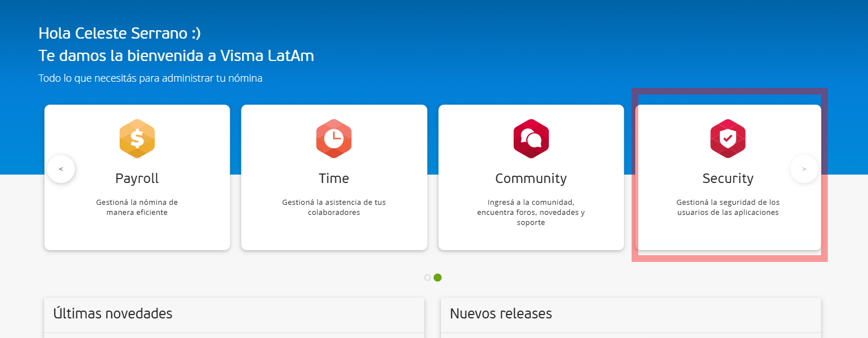Open the Nuevos releases header

[x=500, y=313]
